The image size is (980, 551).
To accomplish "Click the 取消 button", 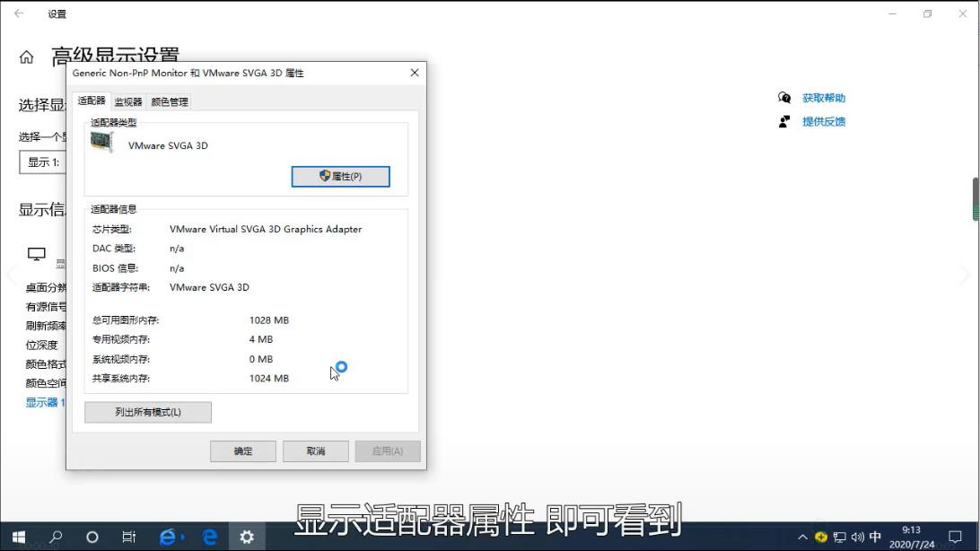I will point(316,451).
